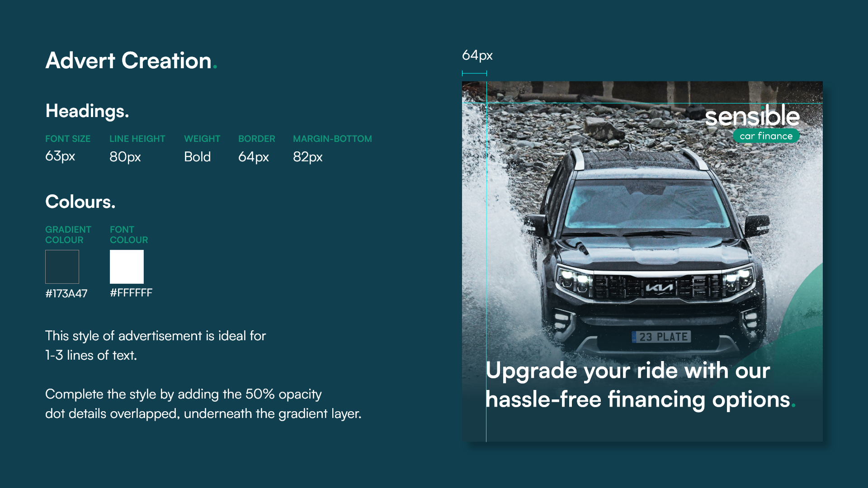This screenshot has height=488, width=868.
Task: Select the white font colour swatch
Action: (x=127, y=267)
